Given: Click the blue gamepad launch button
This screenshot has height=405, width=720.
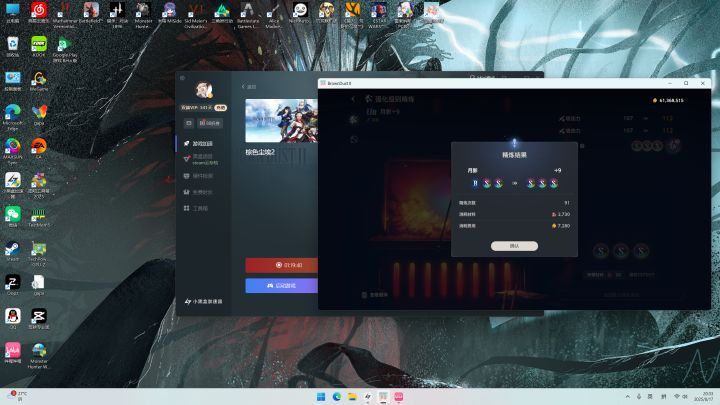Looking at the screenshot, I should click(281, 286).
